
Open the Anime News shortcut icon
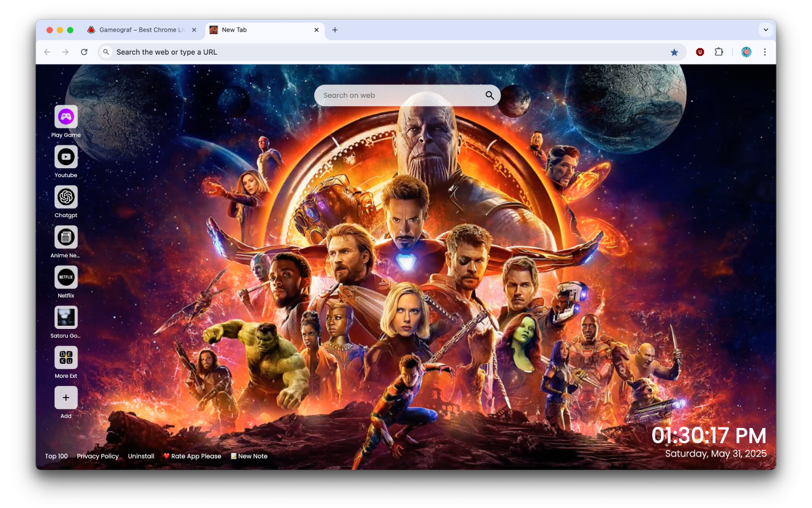(66, 237)
